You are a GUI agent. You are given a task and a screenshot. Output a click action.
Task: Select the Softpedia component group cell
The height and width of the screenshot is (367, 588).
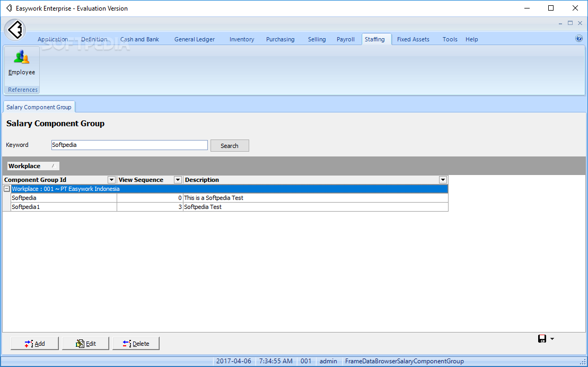(x=64, y=198)
